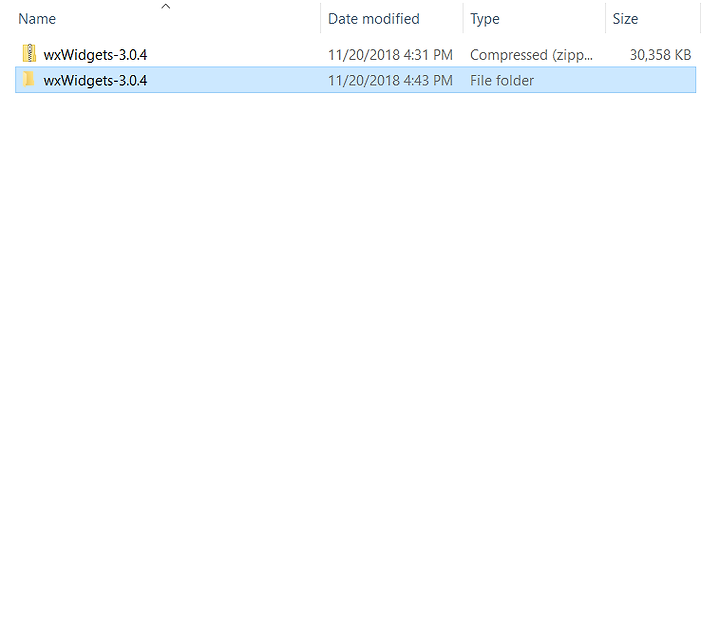Click the wxWidgets-3.0.4 file folder icon
Screen dimensions: 720x619
click(x=29, y=79)
